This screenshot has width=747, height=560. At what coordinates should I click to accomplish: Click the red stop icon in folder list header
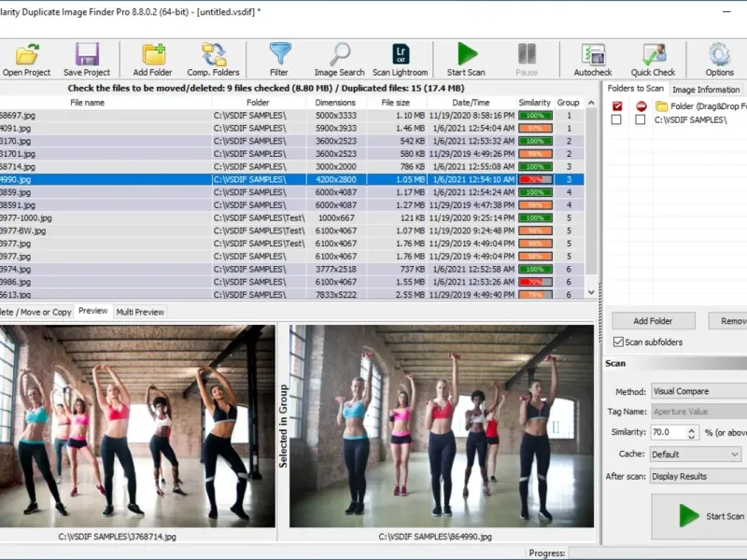coord(641,106)
